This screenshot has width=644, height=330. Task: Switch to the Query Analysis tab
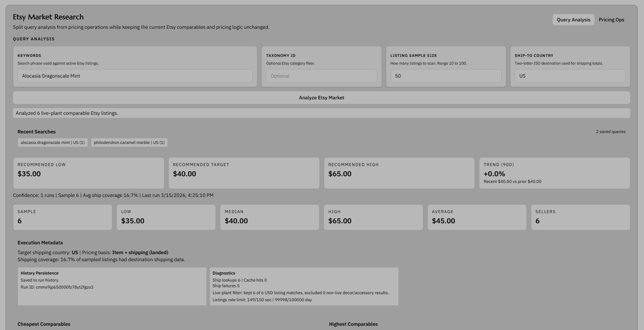pos(573,20)
